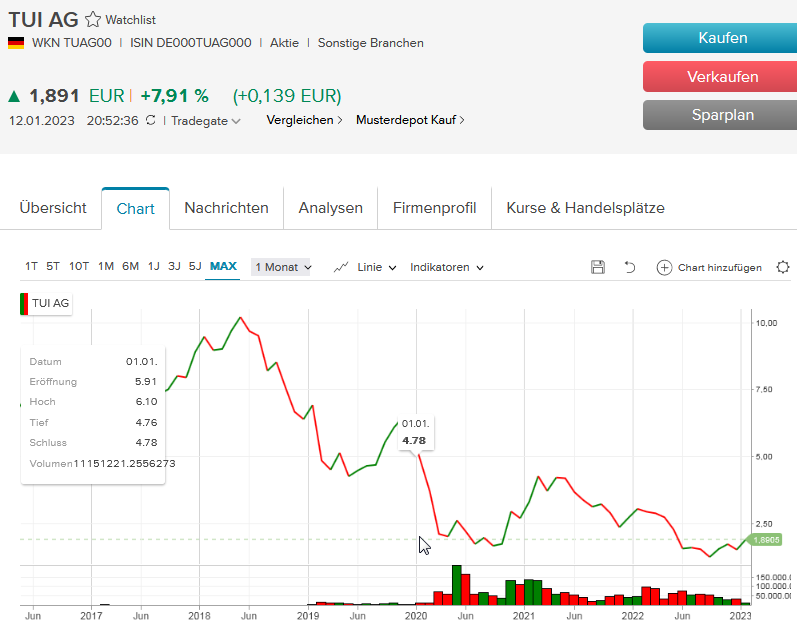Click the ISIN DE000TUAG000 text
The width and height of the screenshot is (797, 626).
(x=191, y=43)
